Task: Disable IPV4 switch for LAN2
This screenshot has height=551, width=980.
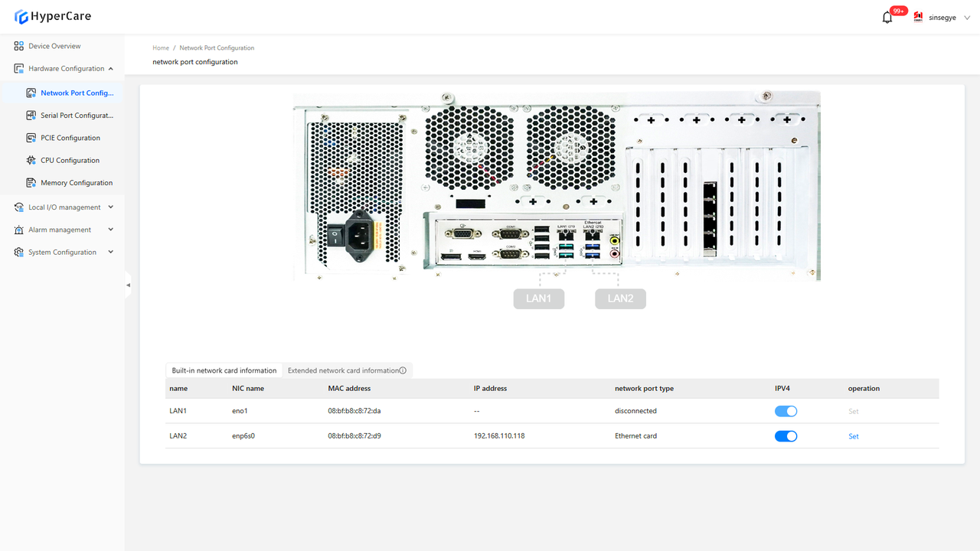Action: click(x=786, y=436)
